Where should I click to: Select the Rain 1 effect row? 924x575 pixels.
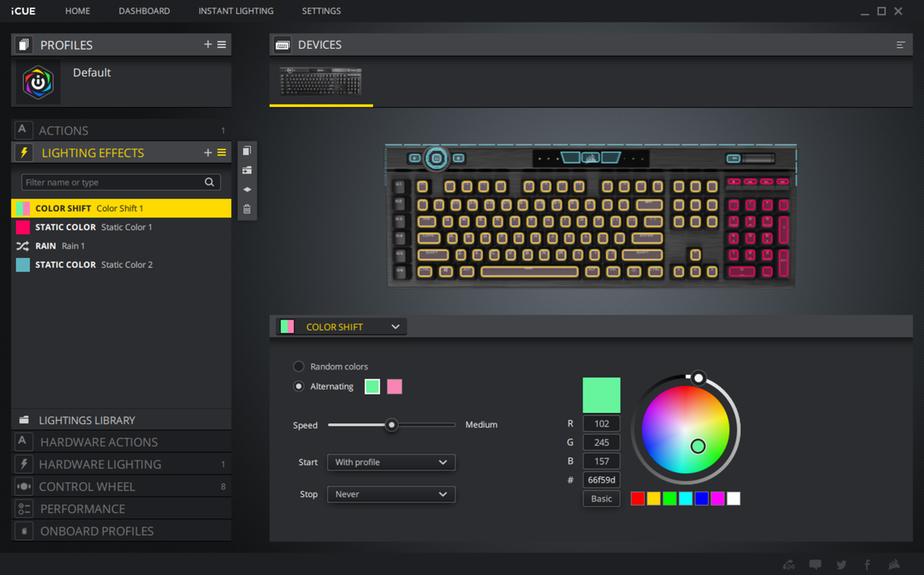pos(120,246)
